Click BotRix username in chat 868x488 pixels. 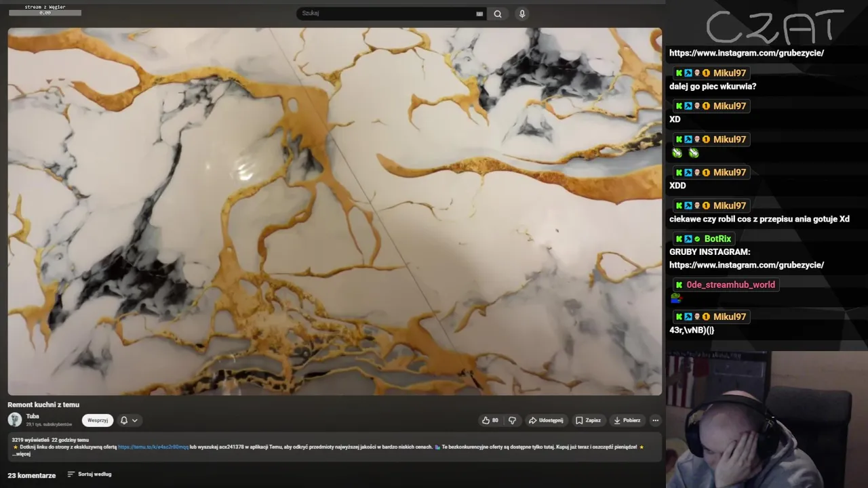tap(717, 239)
